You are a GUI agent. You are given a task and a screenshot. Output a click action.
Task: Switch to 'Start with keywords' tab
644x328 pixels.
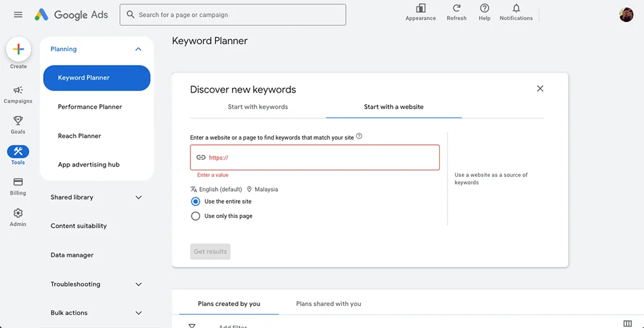coord(258,107)
